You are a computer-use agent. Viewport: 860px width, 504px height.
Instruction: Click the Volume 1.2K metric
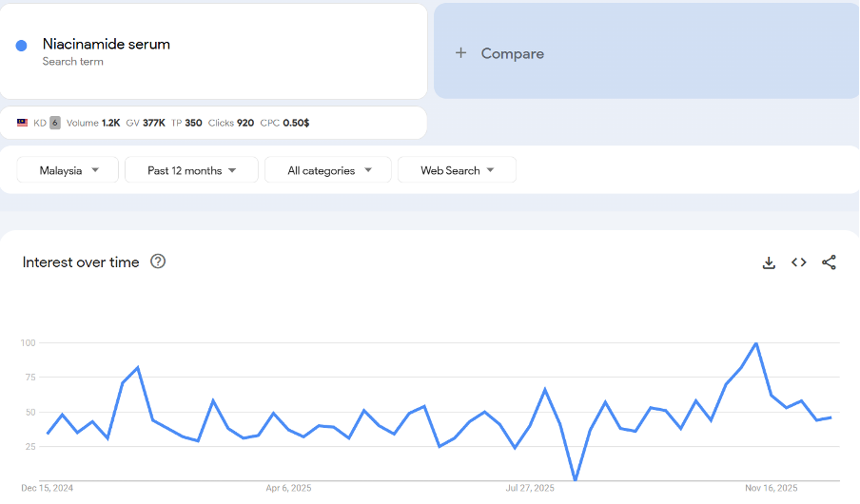[94, 123]
